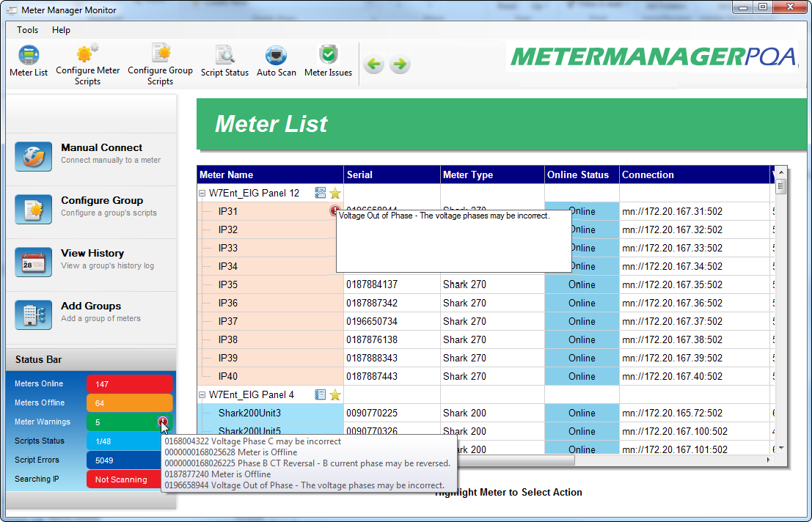Click the W7Ent_EIG Panel 12 group icon
The height and width of the screenshot is (522, 812).
coord(320,193)
